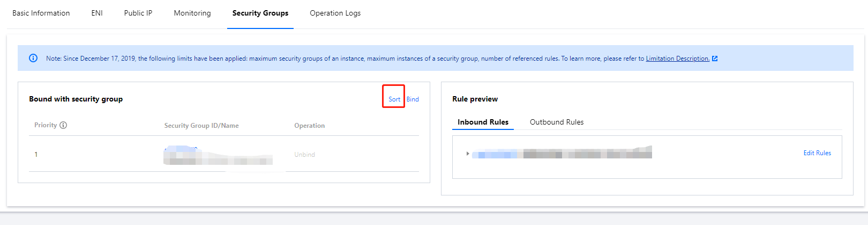This screenshot has width=868, height=225.
Task: Expand the rule preview triangle arrow
Action: point(468,154)
